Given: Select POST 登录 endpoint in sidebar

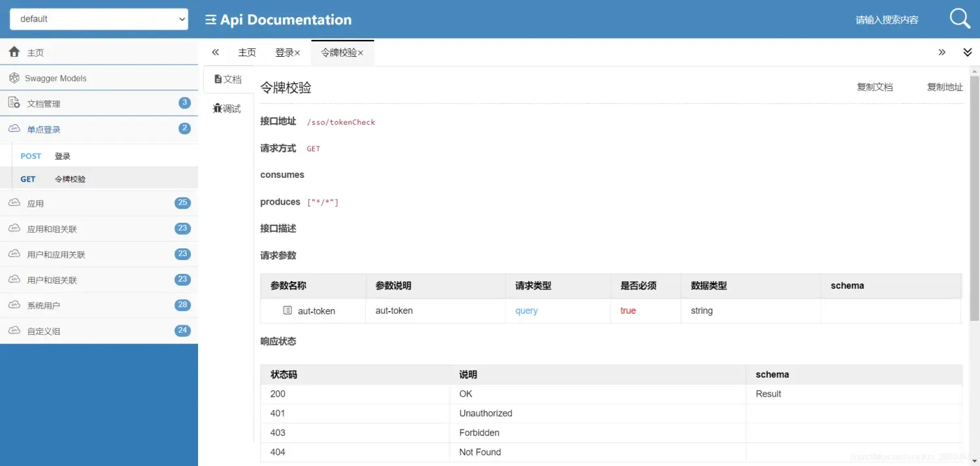Looking at the screenshot, I should coord(62,156).
